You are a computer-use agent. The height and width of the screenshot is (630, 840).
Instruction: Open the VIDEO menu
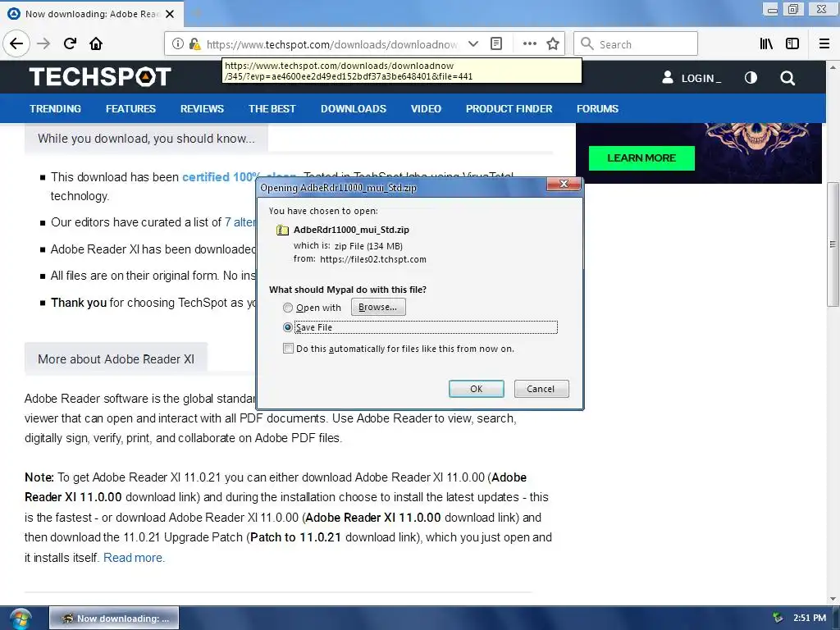pos(426,109)
